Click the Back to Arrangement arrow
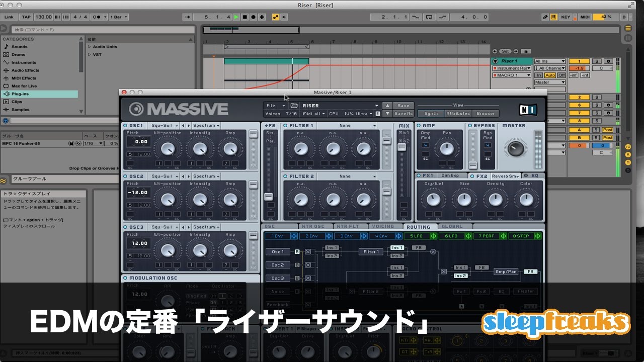 (x=285, y=17)
